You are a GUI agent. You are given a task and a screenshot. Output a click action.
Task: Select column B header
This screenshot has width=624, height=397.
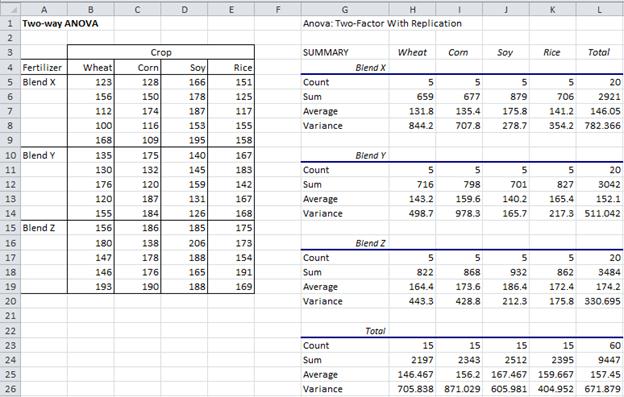[91, 10]
